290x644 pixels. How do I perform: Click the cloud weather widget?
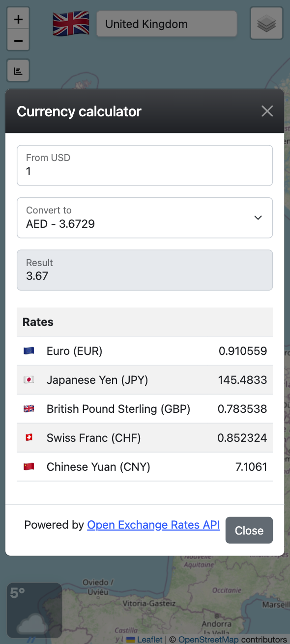[x=34, y=610]
